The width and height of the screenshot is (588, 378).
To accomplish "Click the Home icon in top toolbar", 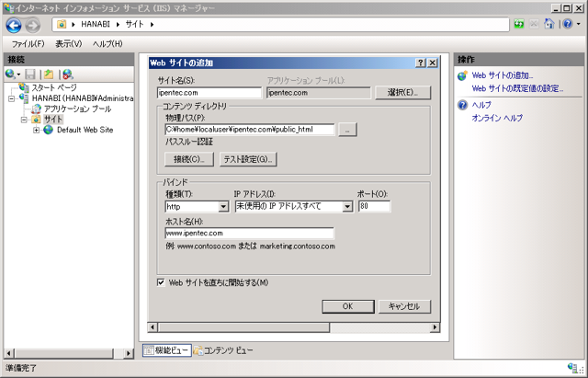I will (549, 24).
